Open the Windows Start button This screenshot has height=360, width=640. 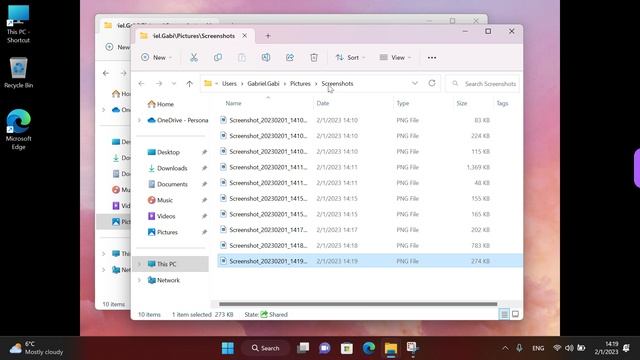tap(228, 348)
